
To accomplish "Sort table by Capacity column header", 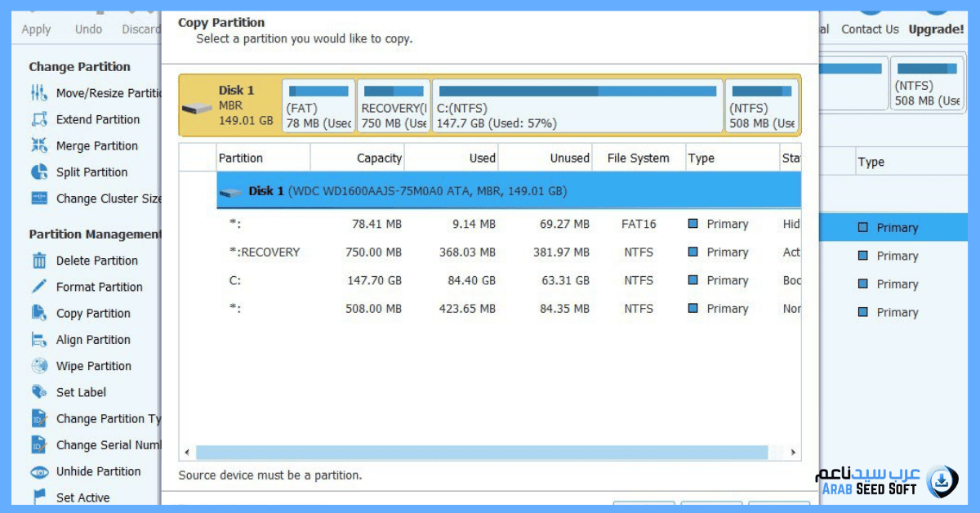I will point(359,158).
